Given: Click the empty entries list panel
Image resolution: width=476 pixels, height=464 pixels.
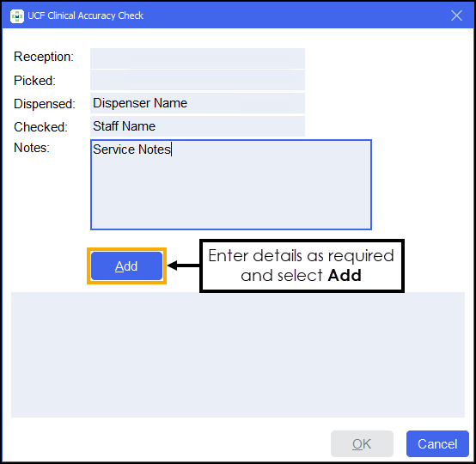Looking at the screenshot, I should click(x=238, y=355).
